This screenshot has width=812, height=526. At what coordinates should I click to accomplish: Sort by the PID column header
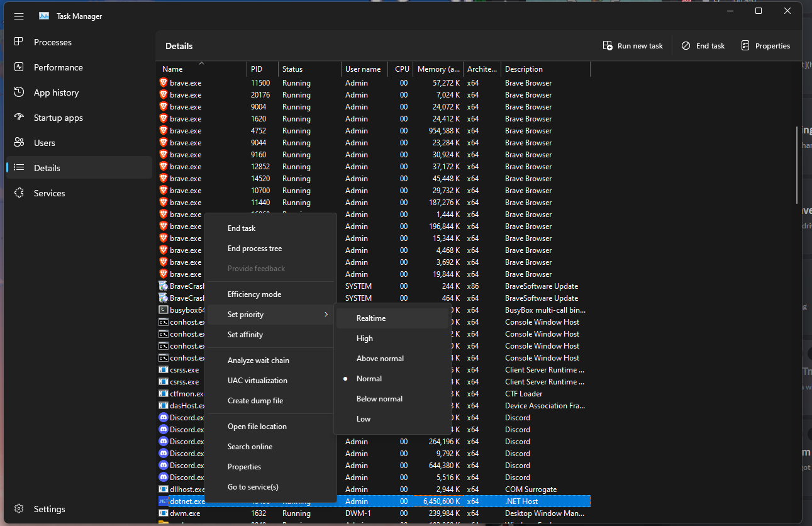pos(262,69)
